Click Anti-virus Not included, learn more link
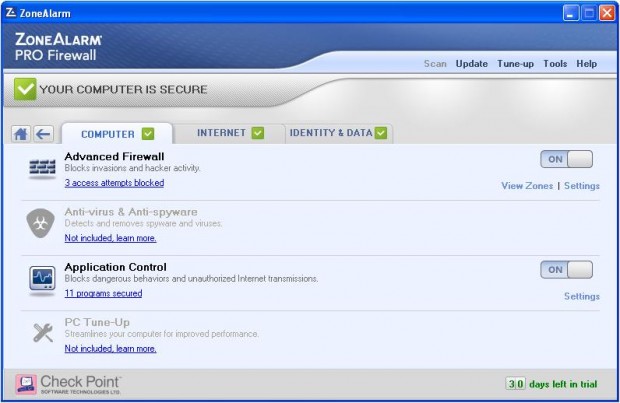620x403 pixels. click(x=110, y=238)
